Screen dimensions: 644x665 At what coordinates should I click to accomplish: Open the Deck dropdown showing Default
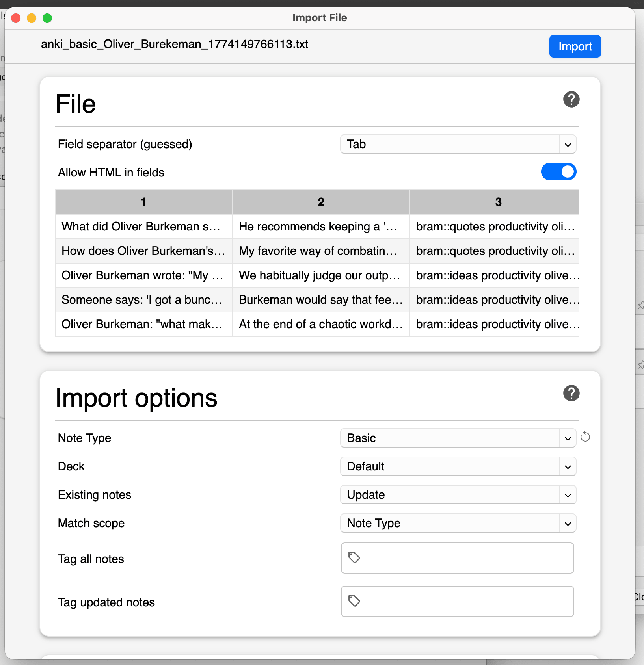click(458, 466)
